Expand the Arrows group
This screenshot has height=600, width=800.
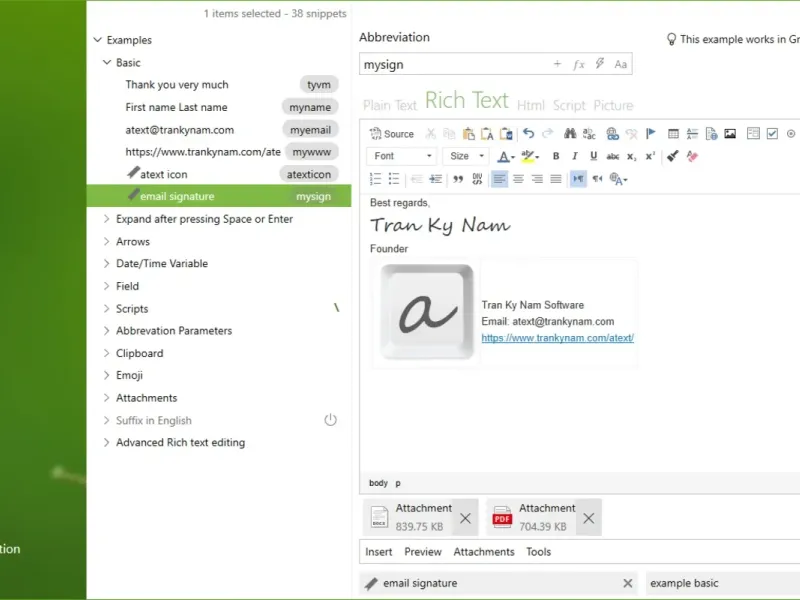pyautogui.click(x=106, y=241)
